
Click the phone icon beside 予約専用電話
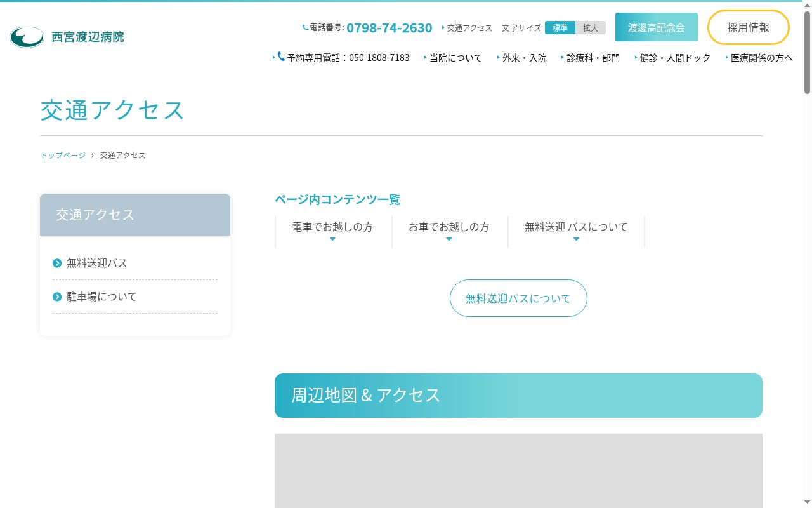point(281,57)
